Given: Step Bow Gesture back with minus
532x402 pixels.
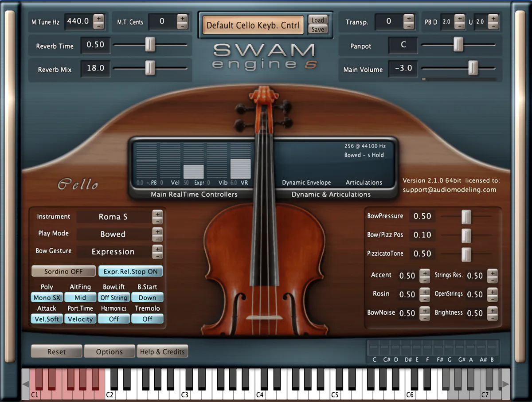Looking at the screenshot, I should click(x=157, y=255).
